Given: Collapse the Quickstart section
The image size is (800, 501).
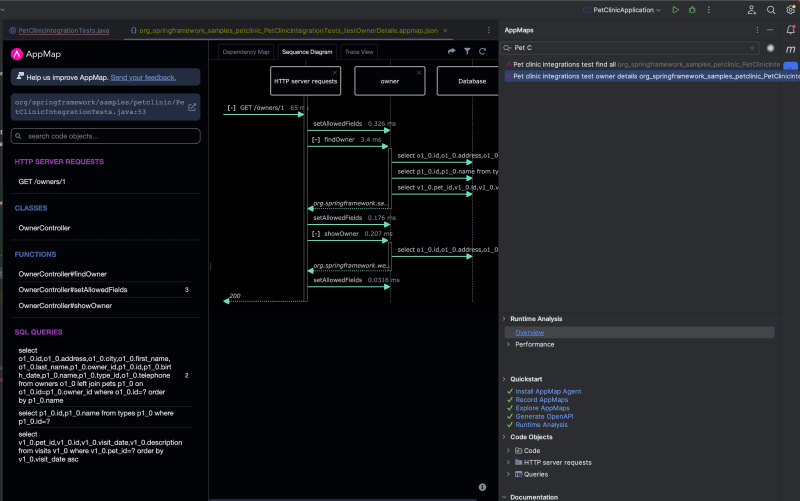Looking at the screenshot, I should (x=504, y=379).
